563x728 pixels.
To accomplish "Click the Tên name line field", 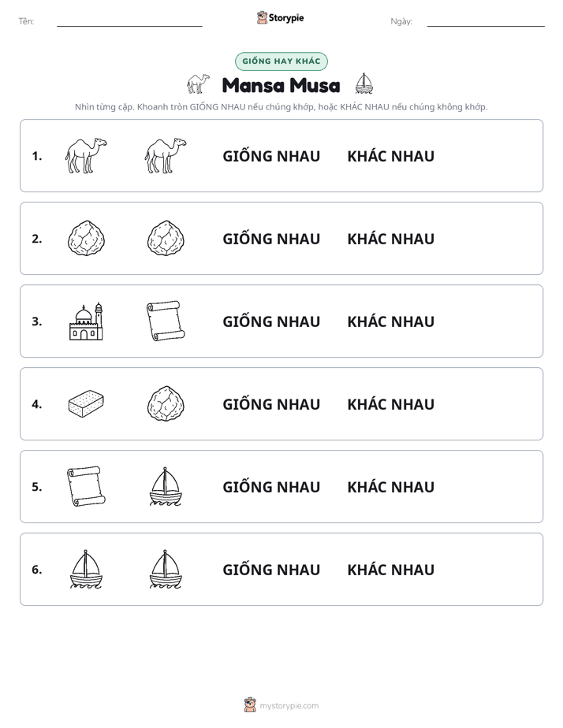I will click(129, 22).
